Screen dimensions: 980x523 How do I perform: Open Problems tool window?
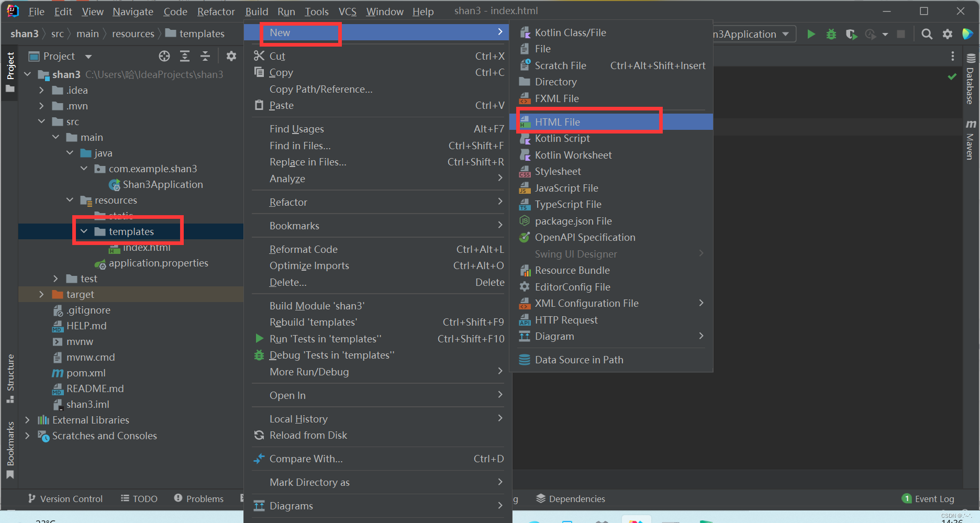[199, 498]
